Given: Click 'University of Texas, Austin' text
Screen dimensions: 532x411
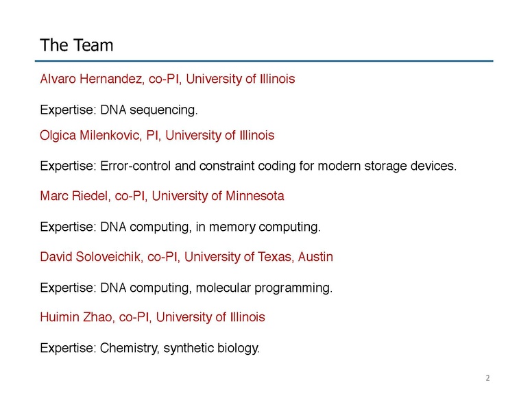Looking at the screenshot, I should coord(258,257).
